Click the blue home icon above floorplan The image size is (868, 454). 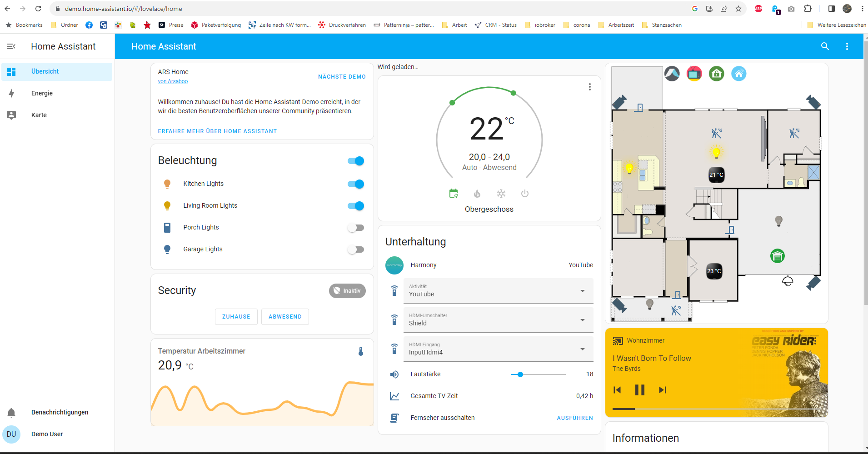pyautogui.click(x=738, y=74)
